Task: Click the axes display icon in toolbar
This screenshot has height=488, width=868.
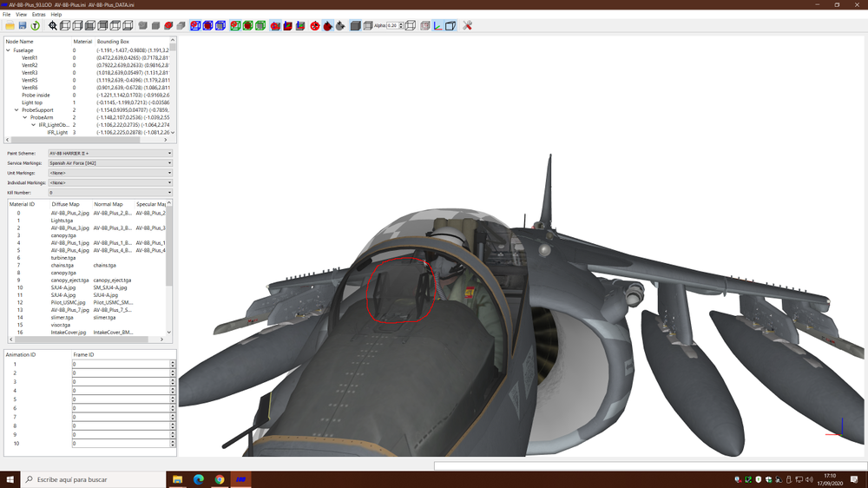Action: pos(437,25)
